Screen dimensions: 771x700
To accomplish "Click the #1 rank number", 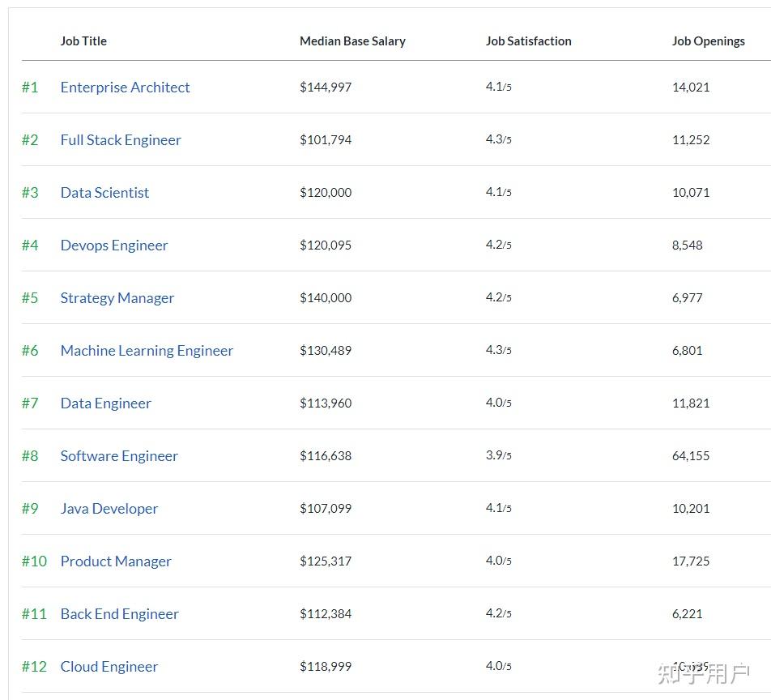I will click(x=30, y=87).
